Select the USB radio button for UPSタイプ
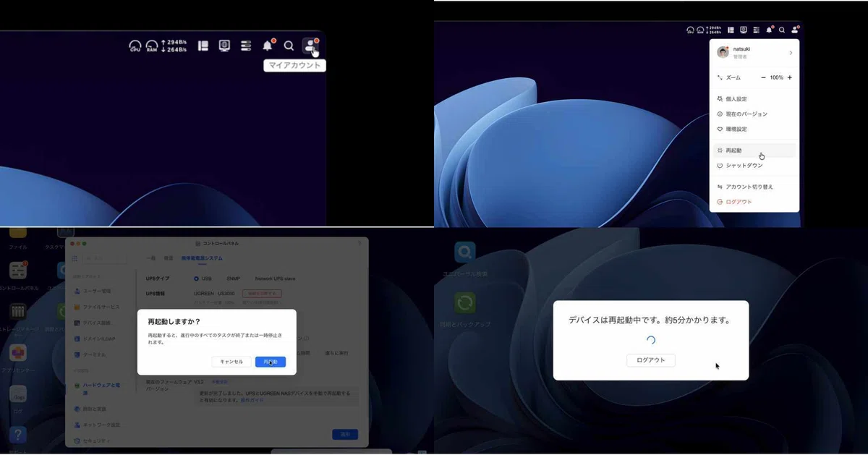The height and width of the screenshot is (455, 868). click(196, 278)
